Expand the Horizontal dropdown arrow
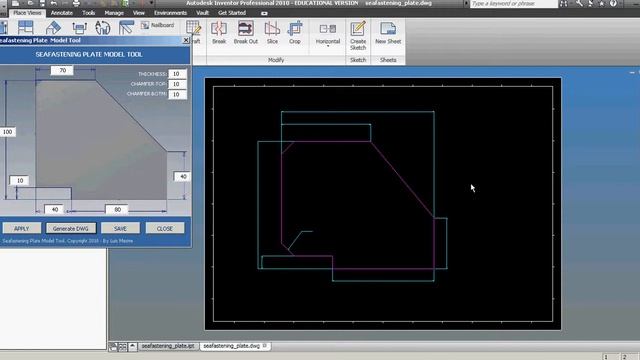 click(x=328, y=46)
